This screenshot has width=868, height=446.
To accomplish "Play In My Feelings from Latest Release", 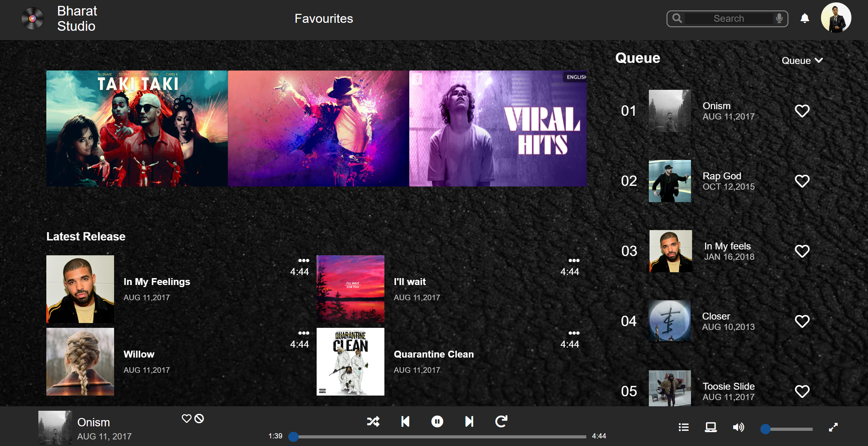I will tap(157, 282).
